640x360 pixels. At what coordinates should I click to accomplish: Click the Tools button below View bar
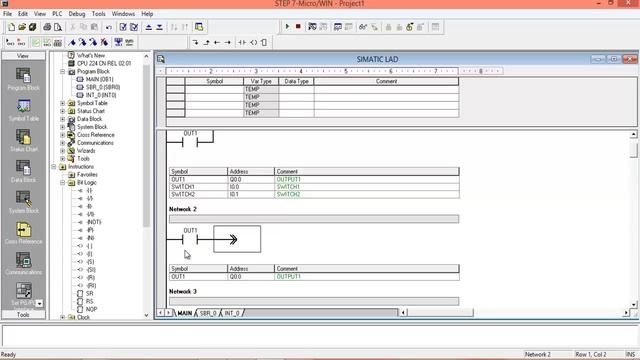click(x=23, y=315)
